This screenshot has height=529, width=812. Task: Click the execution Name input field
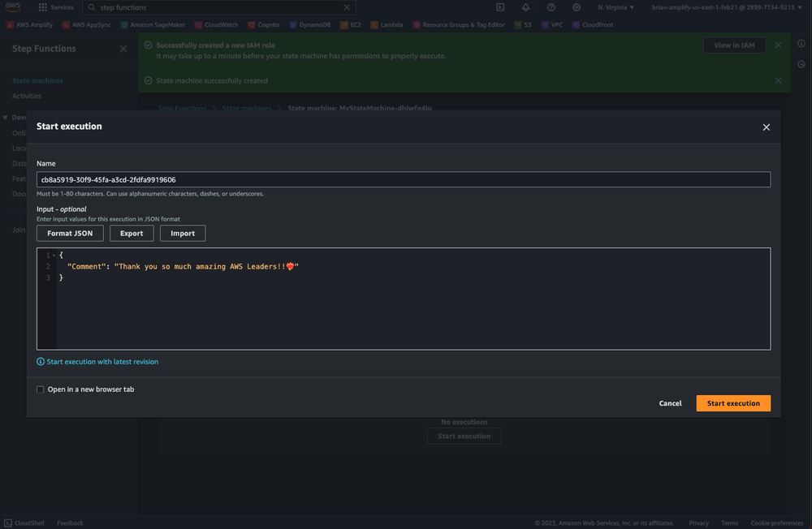pyautogui.click(x=404, y=179)
